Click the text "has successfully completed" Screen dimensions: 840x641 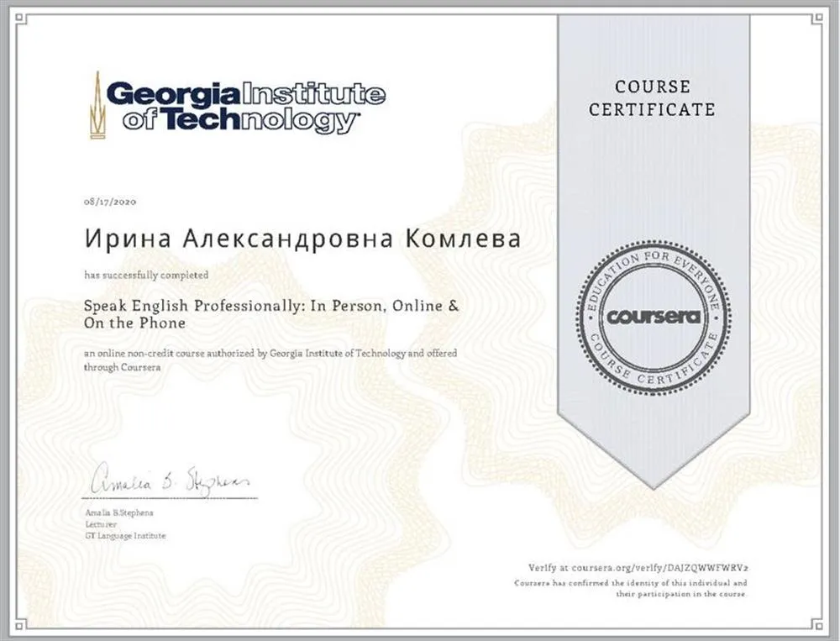click(146, 275)
